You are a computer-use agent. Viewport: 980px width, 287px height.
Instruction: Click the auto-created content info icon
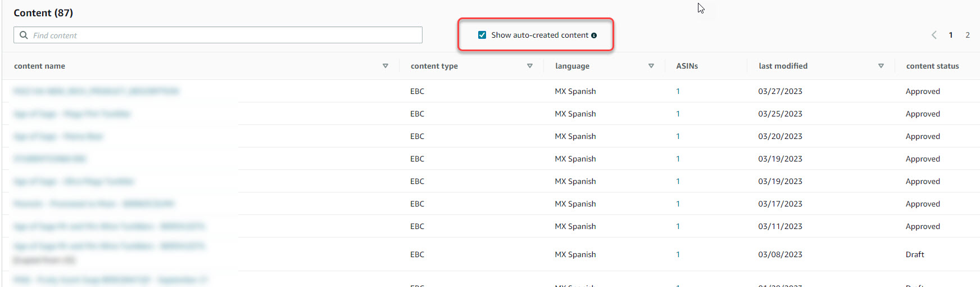pos(594,35)
